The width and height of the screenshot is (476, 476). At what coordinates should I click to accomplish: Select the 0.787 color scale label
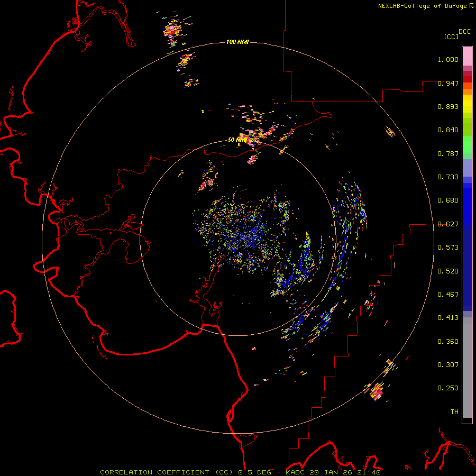coord(448,153)
